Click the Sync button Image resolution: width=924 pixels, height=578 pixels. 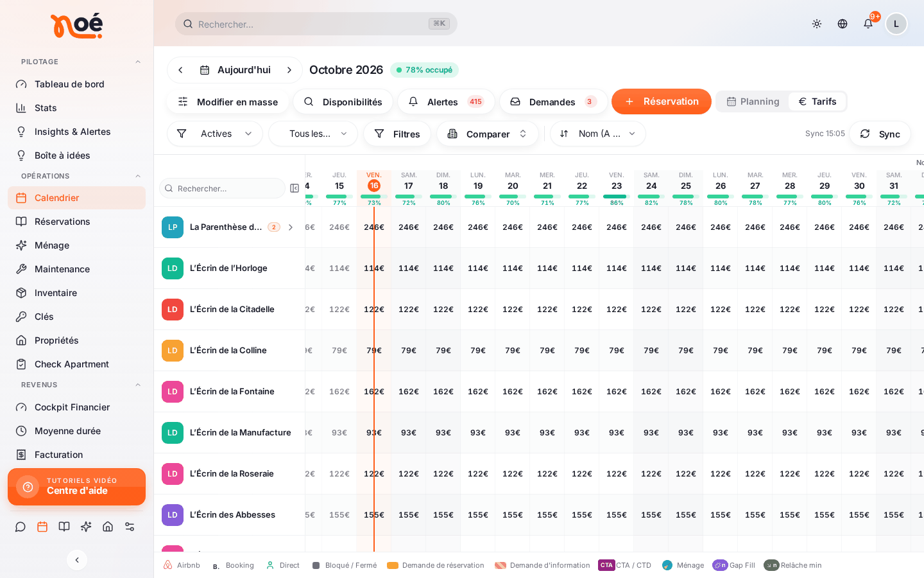pos(880,134)
